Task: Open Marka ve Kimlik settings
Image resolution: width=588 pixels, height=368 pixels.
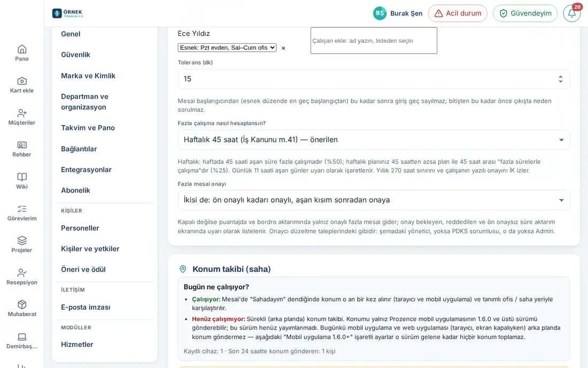Action: (x=88, y=76)
